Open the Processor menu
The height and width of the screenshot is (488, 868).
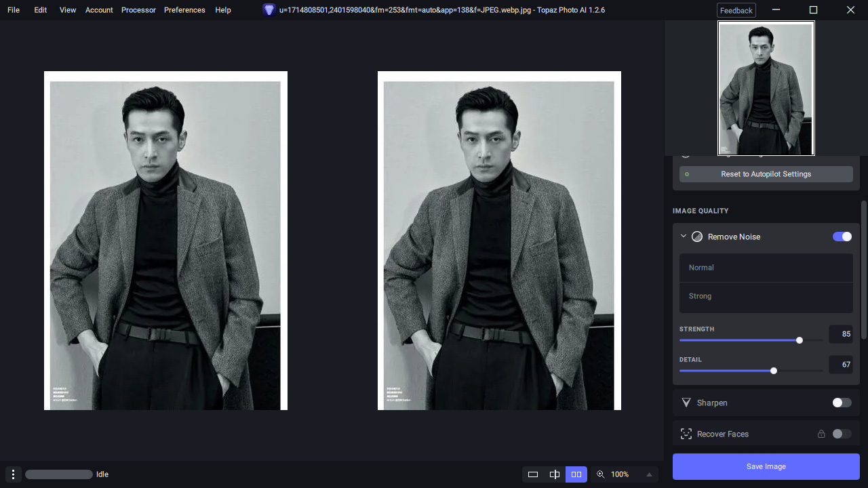(138, 9)
